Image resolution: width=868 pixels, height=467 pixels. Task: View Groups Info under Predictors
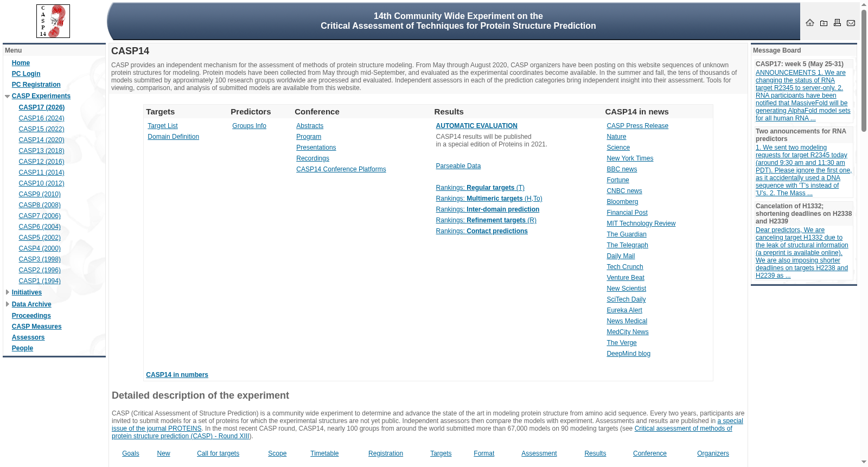(249, 126)
